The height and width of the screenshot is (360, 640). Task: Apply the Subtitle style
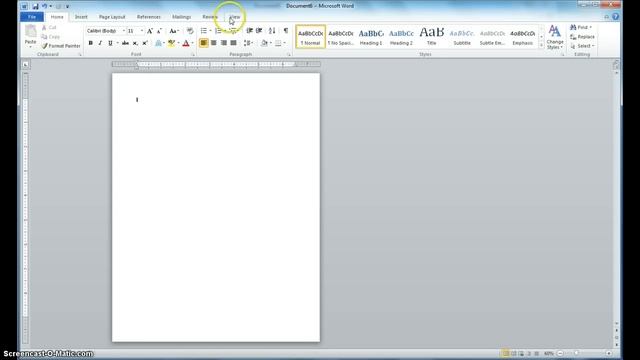(462, 37)
